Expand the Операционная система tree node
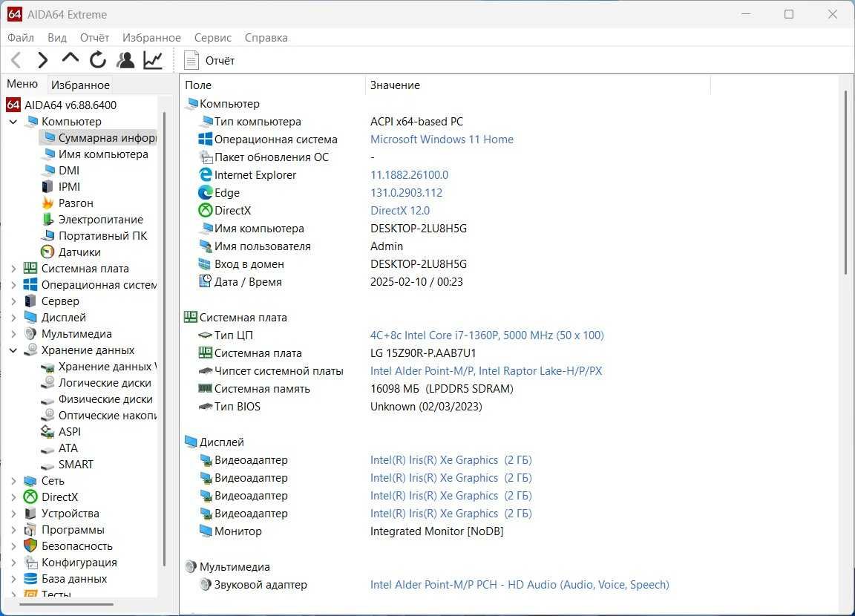 click(x=13, y=285)
